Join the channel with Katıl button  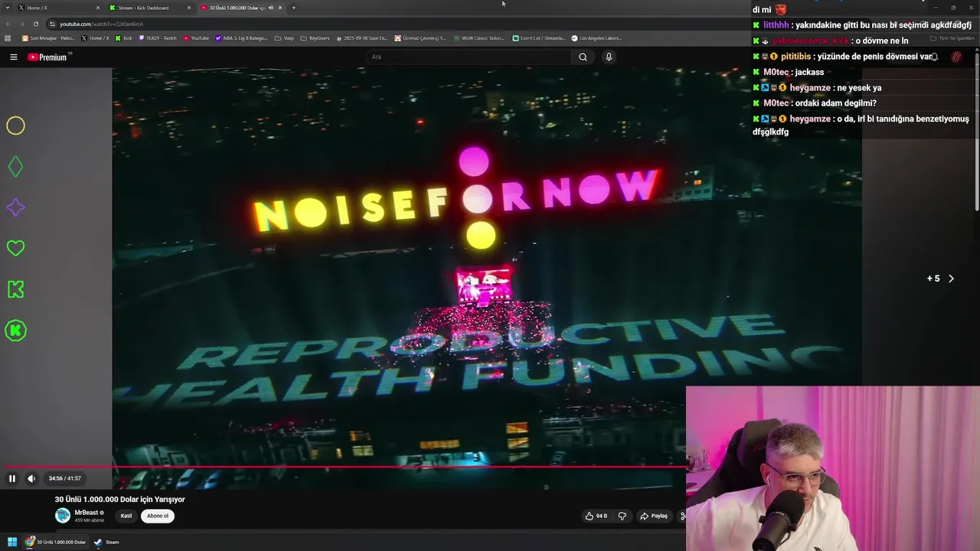(x=126, y=516)
